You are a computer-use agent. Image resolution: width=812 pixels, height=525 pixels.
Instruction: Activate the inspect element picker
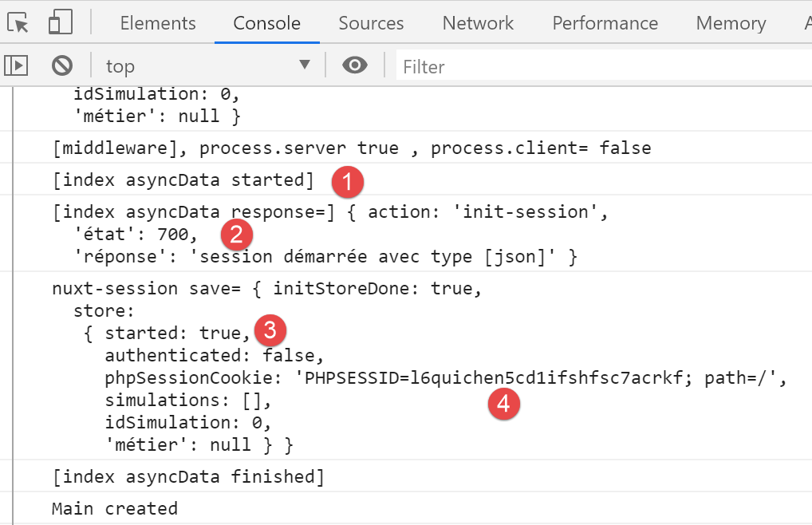pos(19,23)
